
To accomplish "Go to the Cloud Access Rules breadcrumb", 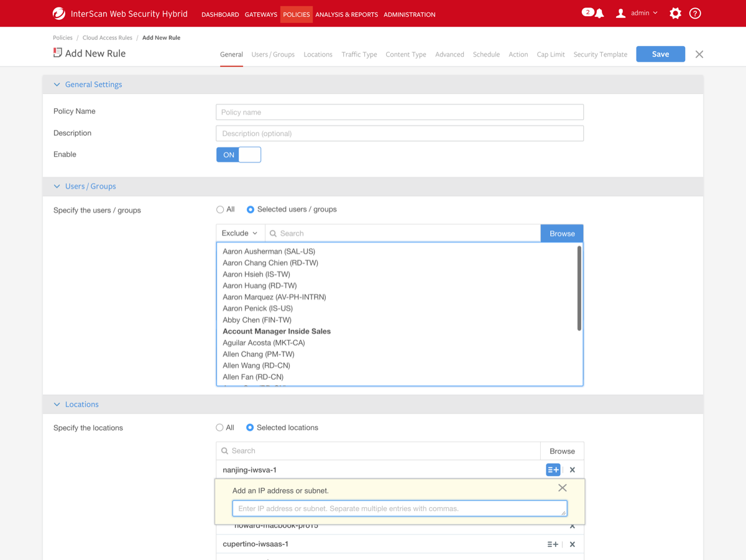I will [108, 38].
